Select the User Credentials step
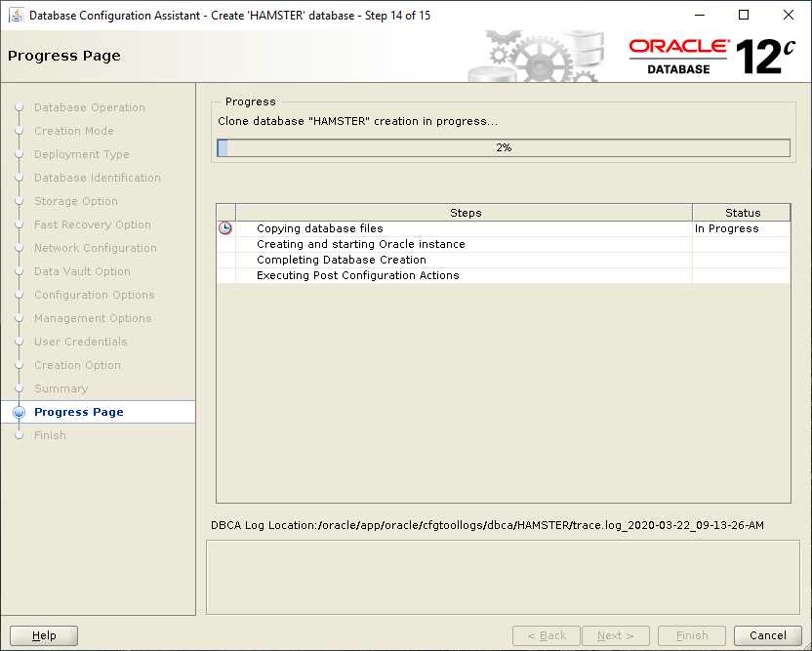This screenshot has width=812, height=651. 80,342
